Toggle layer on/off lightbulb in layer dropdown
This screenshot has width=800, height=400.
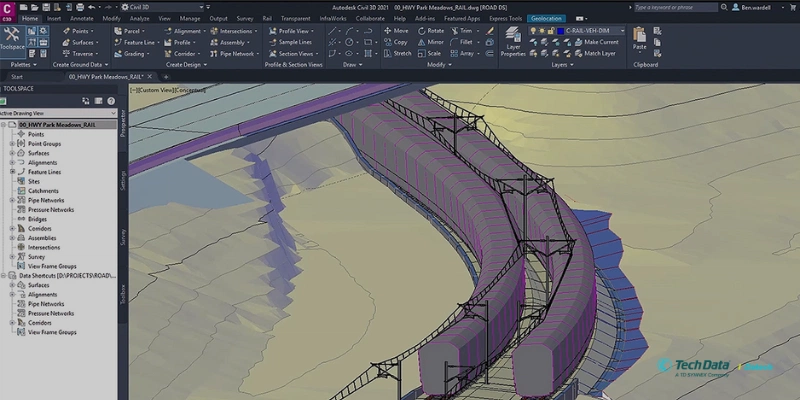(533, 31)
